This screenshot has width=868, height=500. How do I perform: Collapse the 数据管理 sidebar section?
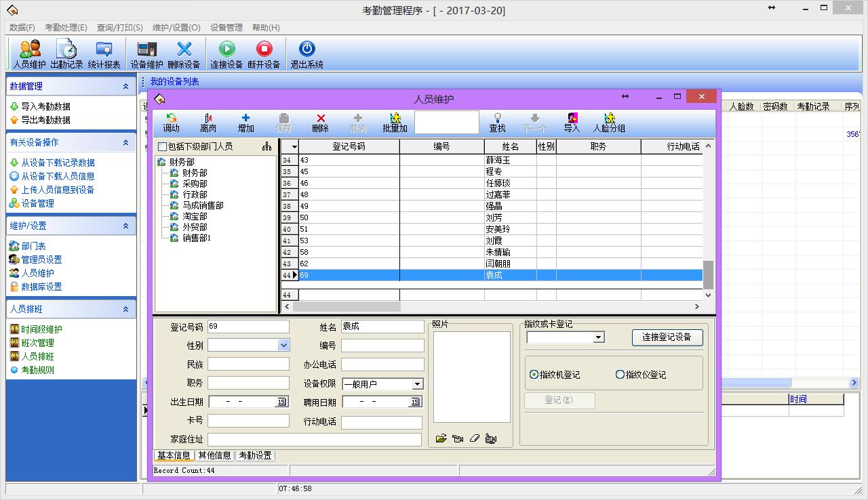point(125,87)
